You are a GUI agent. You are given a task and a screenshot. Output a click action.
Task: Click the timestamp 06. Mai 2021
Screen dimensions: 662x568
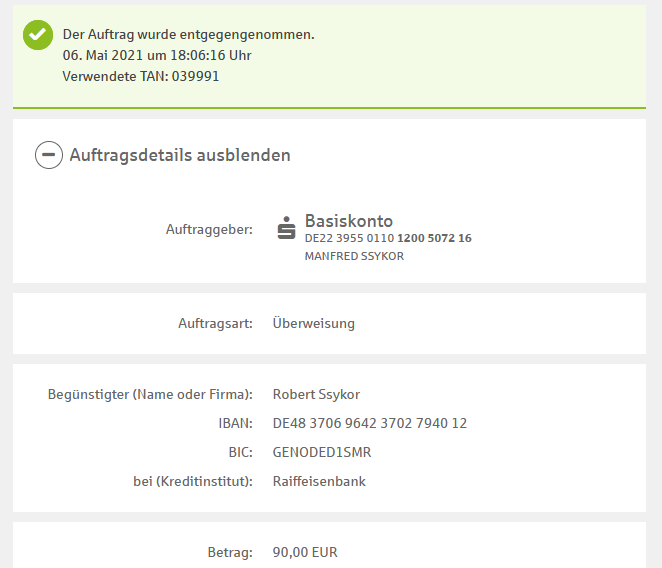pyautogui.click(x=156, y=55)
